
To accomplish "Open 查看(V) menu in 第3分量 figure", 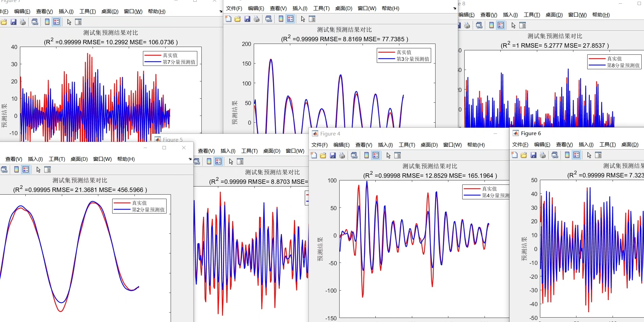I will (278, 8).
